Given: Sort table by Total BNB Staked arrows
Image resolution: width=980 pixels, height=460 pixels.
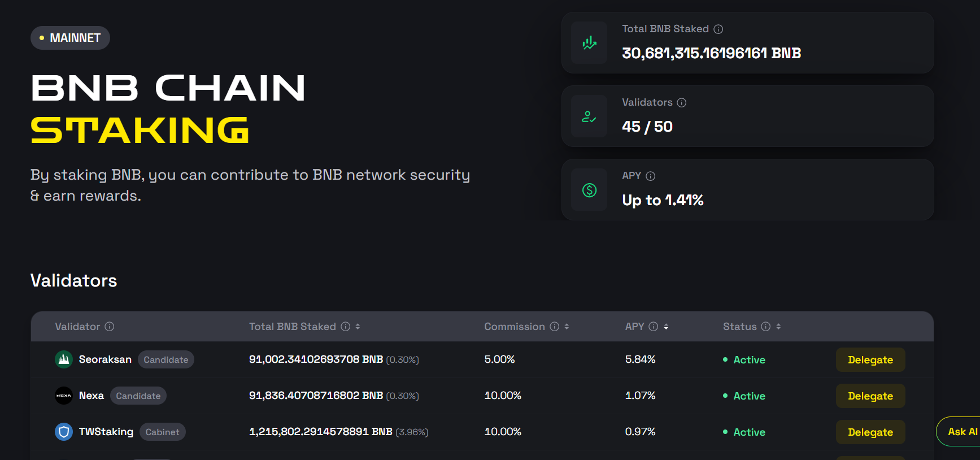Looking at the screenshot, I should tap(358, 326).
